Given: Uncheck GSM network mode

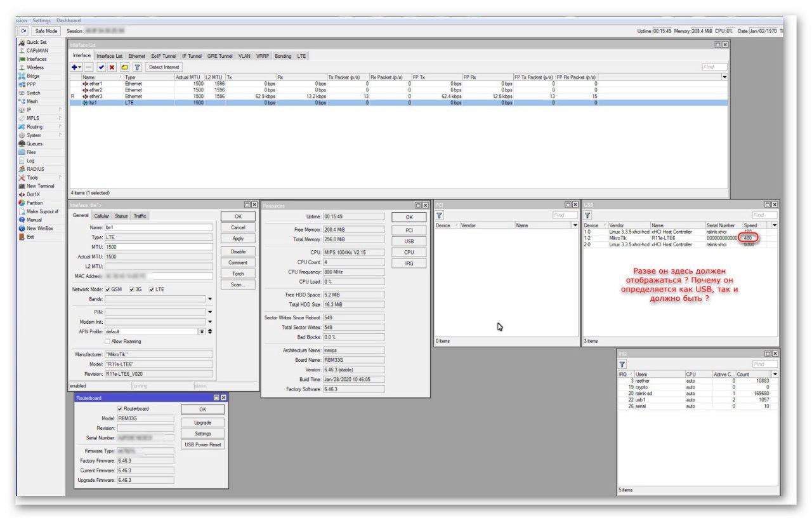Looking at the screenshot, I should click(108, 289).
